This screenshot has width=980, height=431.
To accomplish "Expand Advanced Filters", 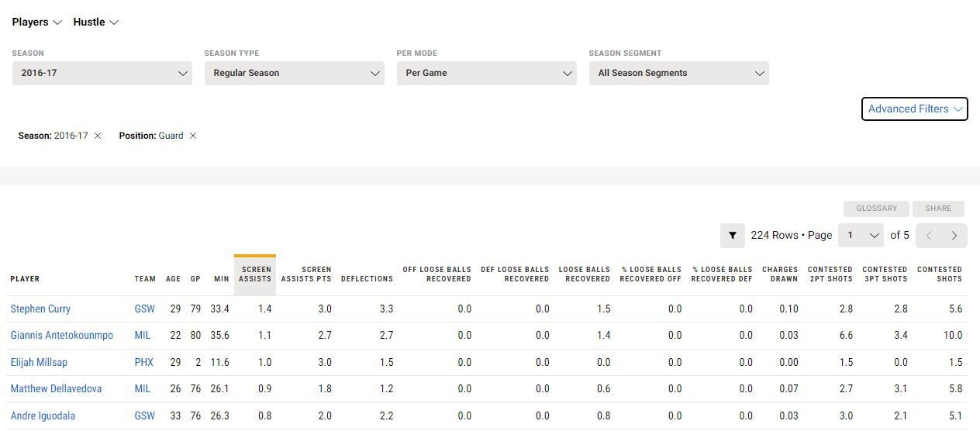I will pyautogui.click(x=915, y=109).
